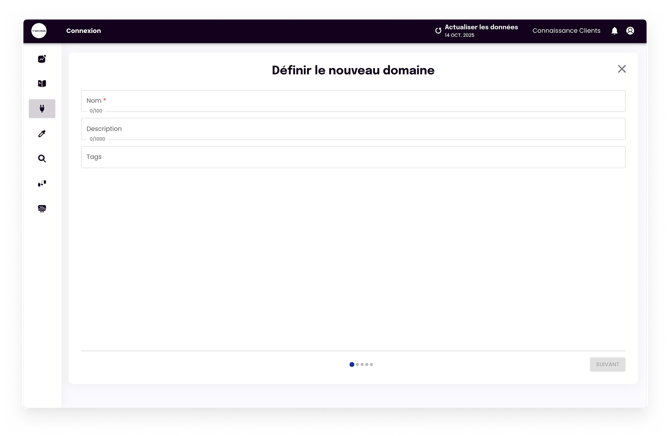This screenshot has height=436, width=670.
Task: Click the Connexion header title
Action: click(84, 31)
